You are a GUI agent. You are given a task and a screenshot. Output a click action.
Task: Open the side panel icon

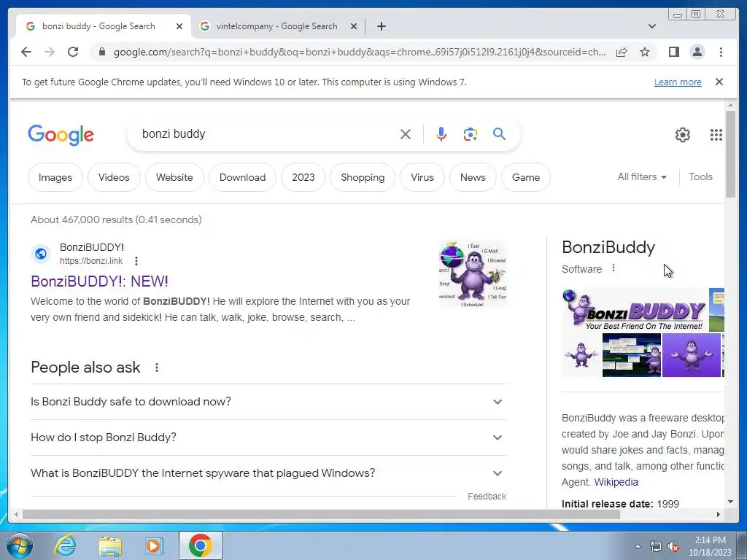673,52
